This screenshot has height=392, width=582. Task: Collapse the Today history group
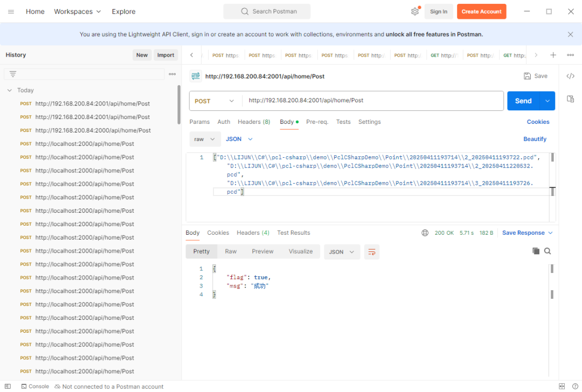pos(10,90)
